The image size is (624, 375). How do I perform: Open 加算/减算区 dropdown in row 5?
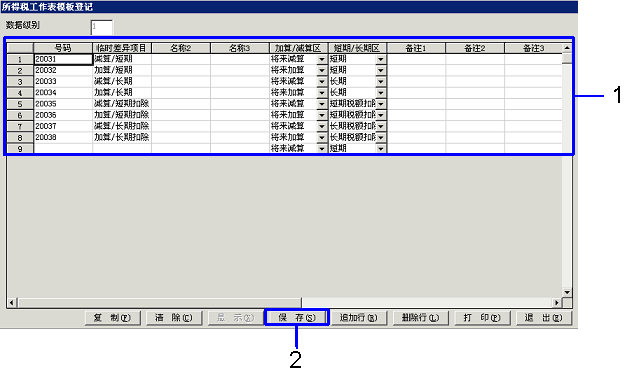(x=322, y=104)
